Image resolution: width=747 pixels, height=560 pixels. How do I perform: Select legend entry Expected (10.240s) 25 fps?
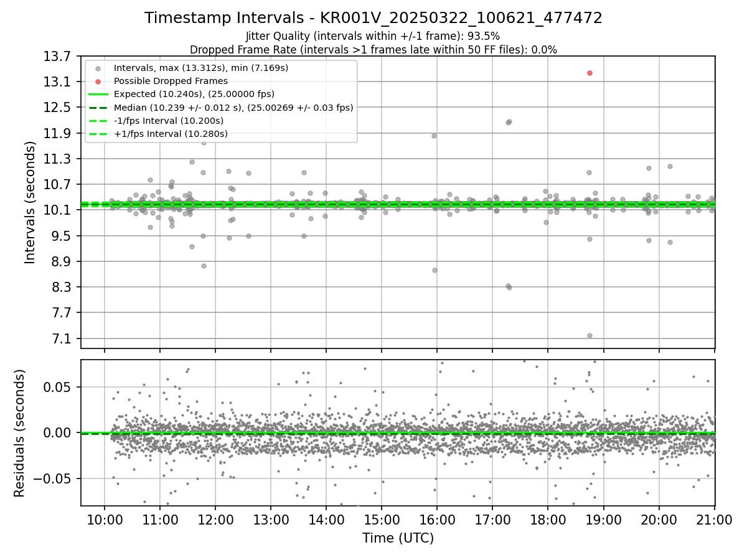pyautogui.click(x=194, y=94)
